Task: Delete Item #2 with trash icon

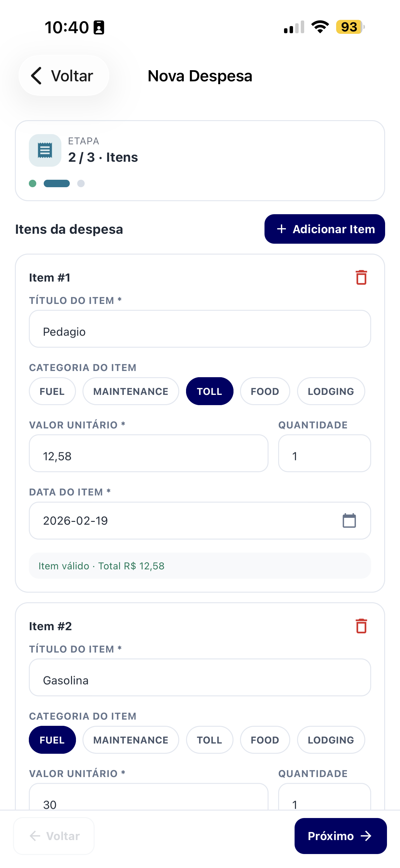Action: 361,626
